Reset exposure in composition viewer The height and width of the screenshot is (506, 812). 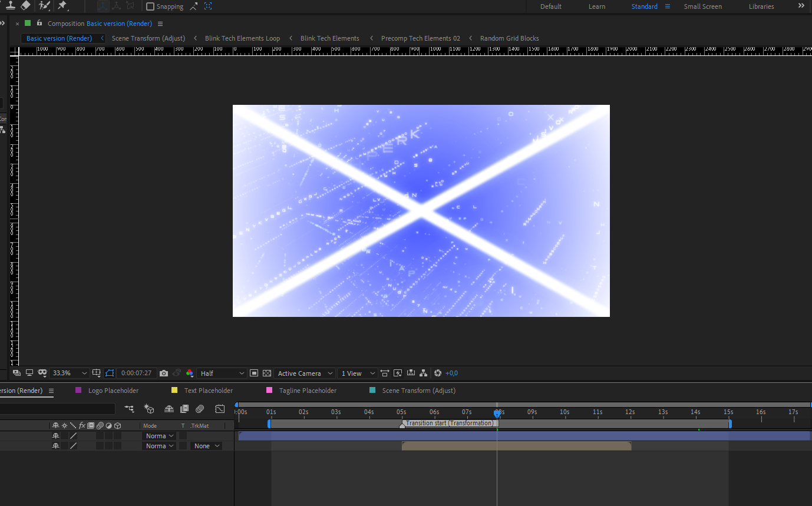point(437,373)
